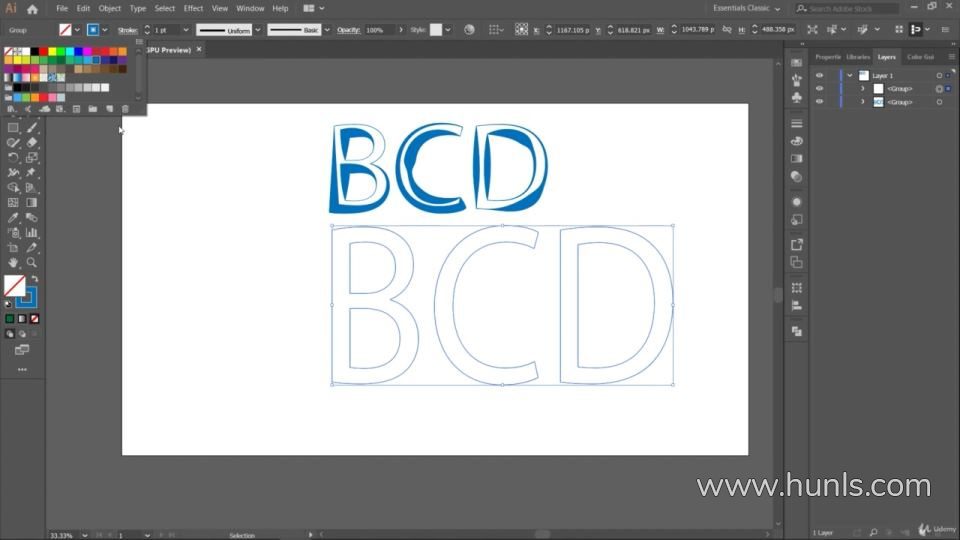Switch to the Properties tab
Viewport: 960px width, 540px height.
click(828, 57)
